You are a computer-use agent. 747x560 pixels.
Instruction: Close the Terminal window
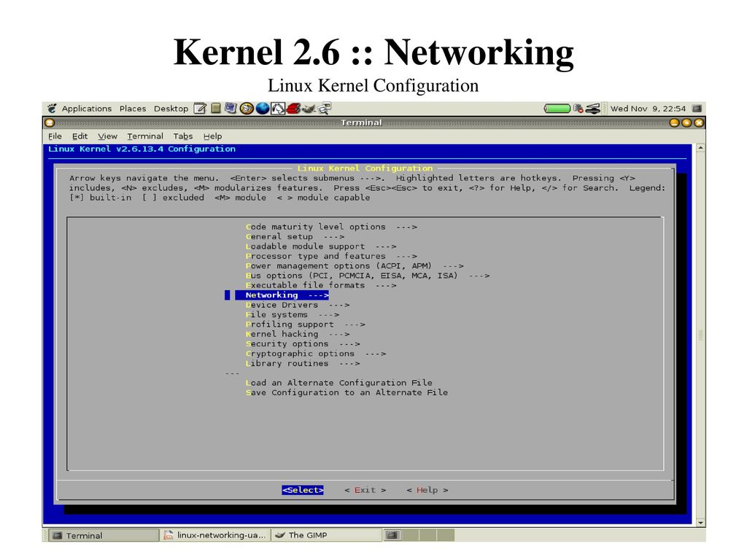699,122
